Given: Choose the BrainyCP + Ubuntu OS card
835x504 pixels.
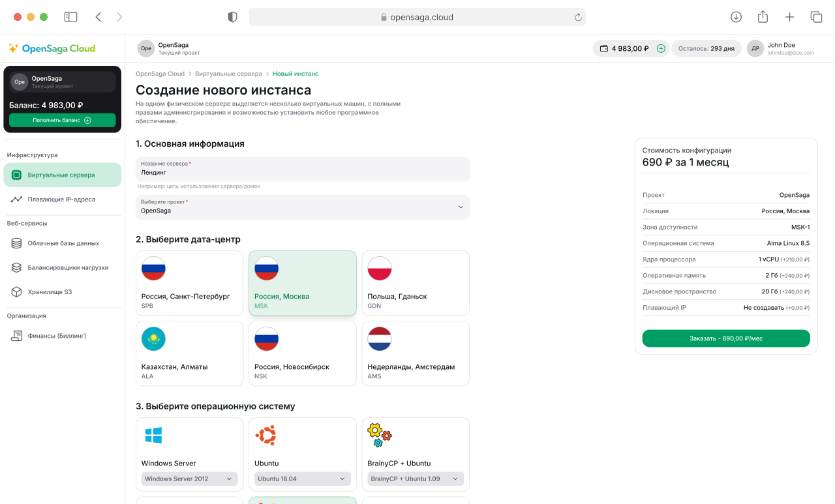Looking at the screenshot, I should tap(416, 454).
